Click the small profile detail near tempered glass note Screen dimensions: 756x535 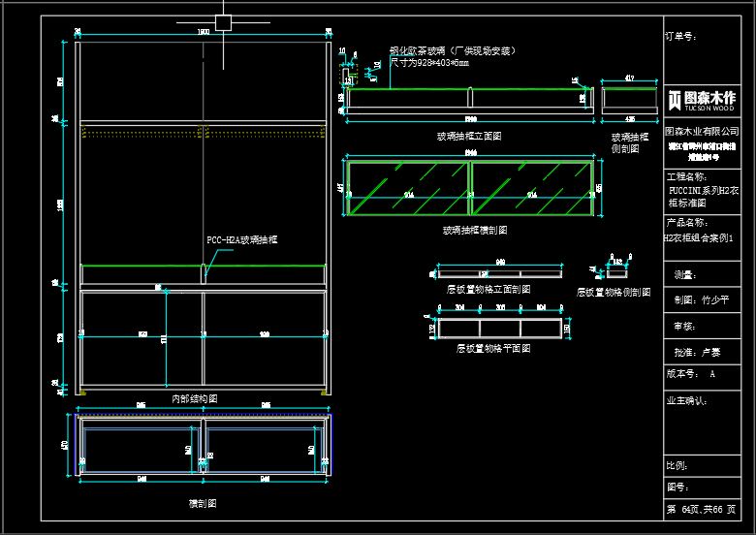(346, 76)
